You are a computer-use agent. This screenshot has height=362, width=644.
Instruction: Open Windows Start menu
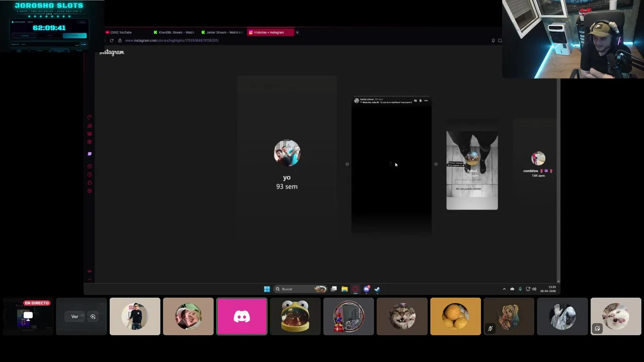(267, 289)
